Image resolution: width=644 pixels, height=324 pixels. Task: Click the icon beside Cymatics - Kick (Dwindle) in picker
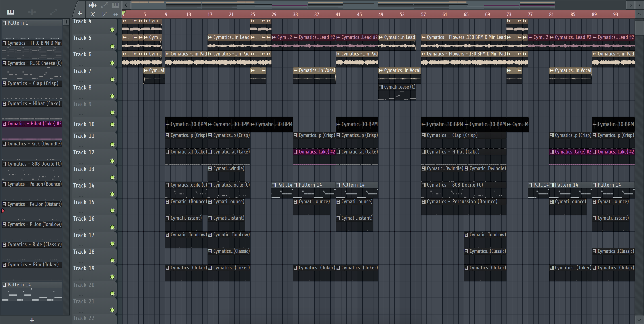tap(4, 144)
